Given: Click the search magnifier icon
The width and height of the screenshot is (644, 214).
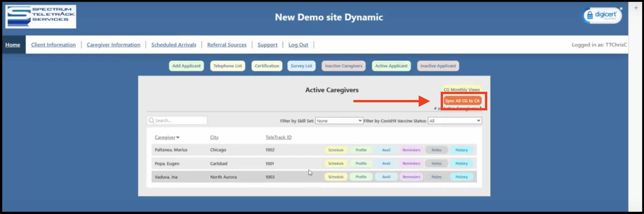Looking at the screenshot, I should click(x=151, y=121).
